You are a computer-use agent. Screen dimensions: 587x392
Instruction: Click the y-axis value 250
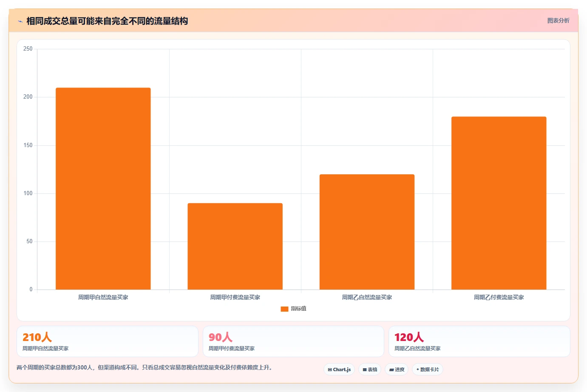click(28, 49)
